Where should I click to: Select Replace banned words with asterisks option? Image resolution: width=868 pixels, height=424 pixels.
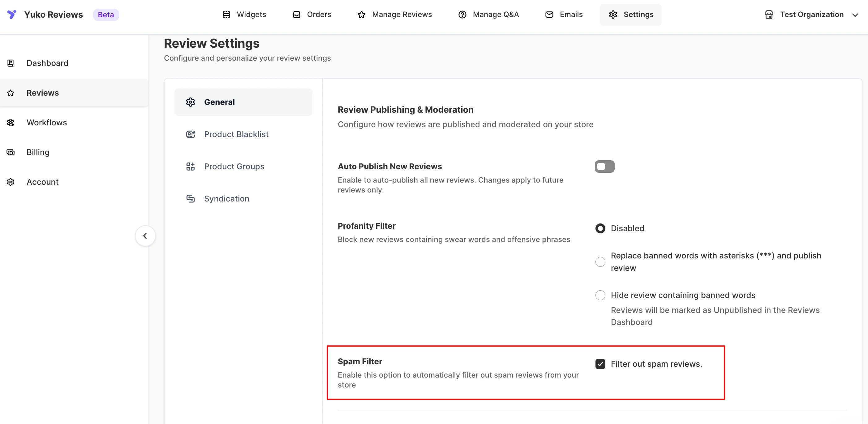(x=600, y=262)
